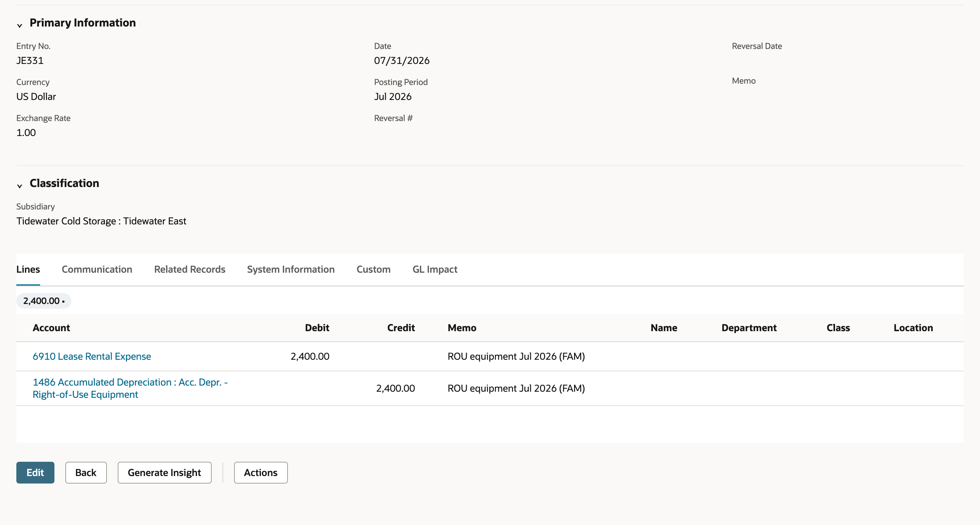Click the exchange rate value 1.00
Image resolution: width=980 pixels, height=525 pixels.
point(26,133)
